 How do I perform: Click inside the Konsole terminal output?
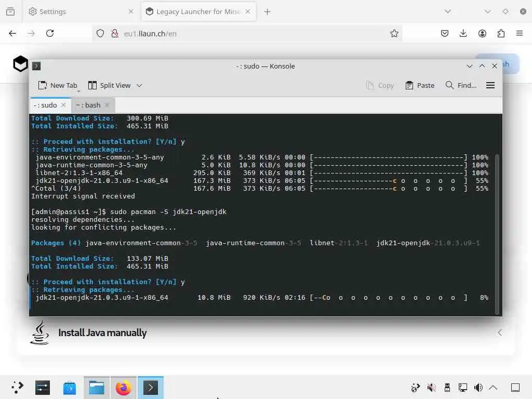262,215
